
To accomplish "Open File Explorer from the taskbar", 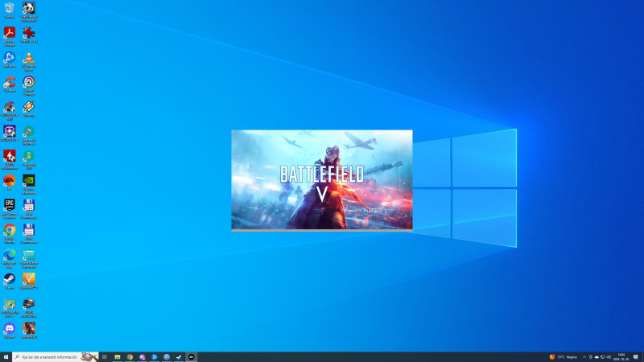I will click(x=117, y=357).
